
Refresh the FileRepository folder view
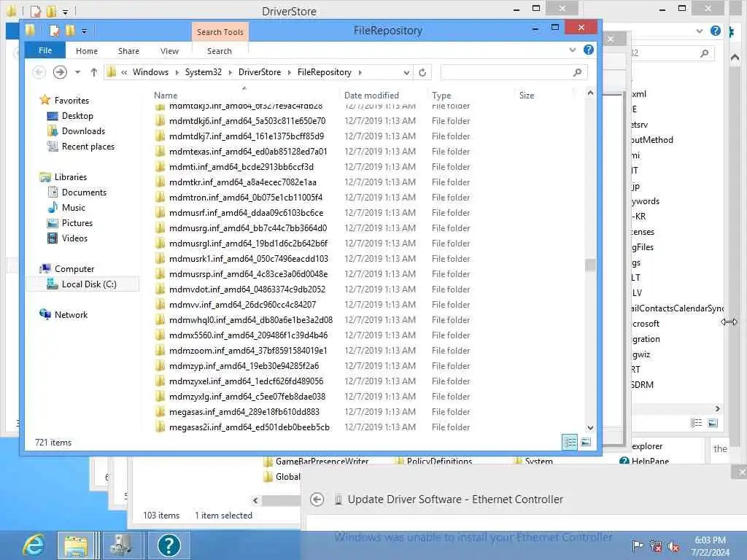(422, 72)
